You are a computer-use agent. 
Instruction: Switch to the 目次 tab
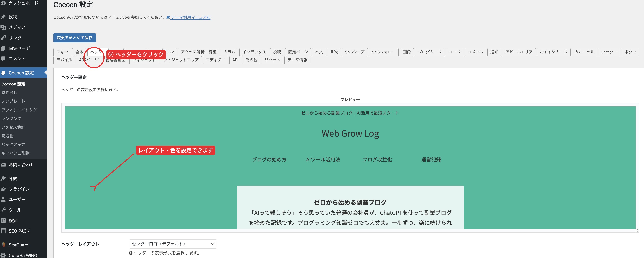(334, 52)
